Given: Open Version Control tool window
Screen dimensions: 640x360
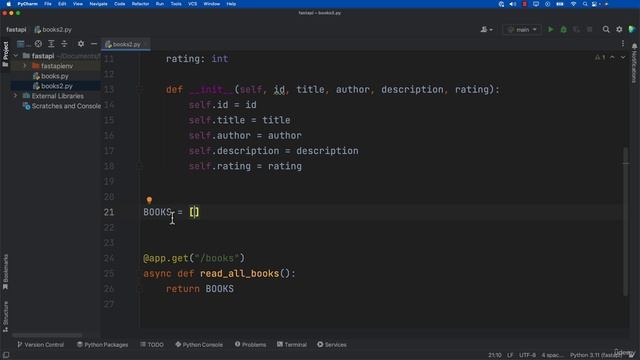Looking at the screenshot, I should tap(40, 344).
